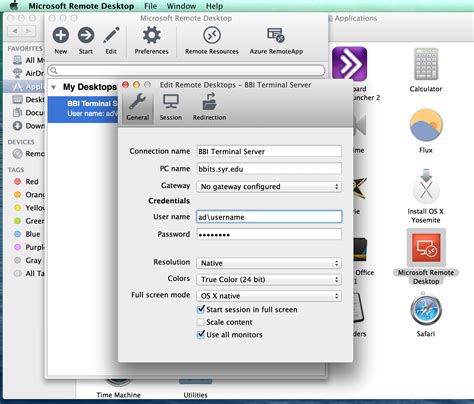Click the User name field
Viewport: 474px width, 404px height.
pos(269,217)
